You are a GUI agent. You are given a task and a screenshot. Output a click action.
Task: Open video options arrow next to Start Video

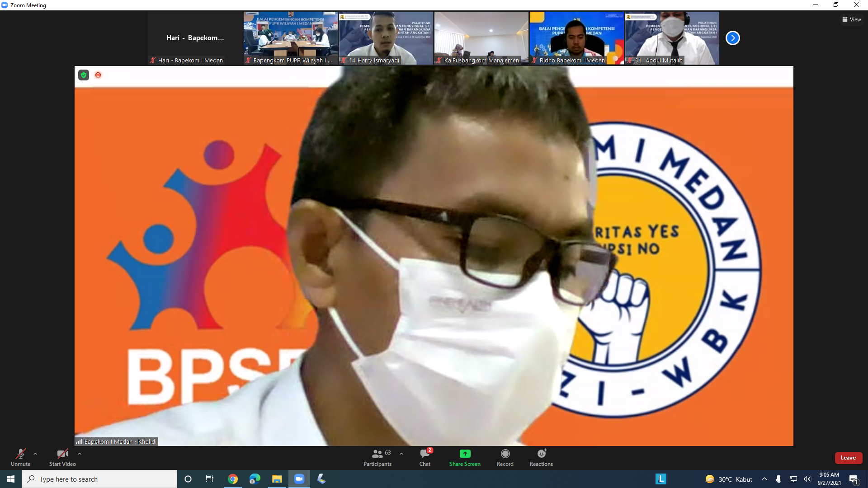coord(80,454)
